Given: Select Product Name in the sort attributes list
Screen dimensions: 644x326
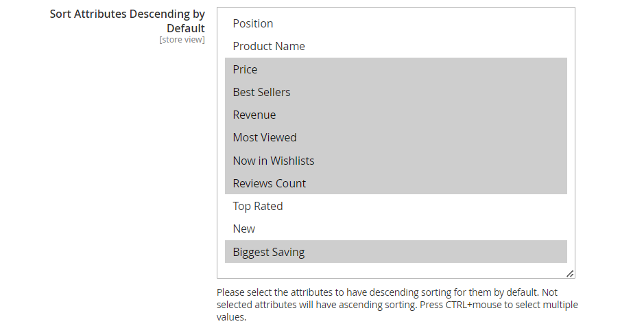Looking at the screenshot, I should 396,46.
